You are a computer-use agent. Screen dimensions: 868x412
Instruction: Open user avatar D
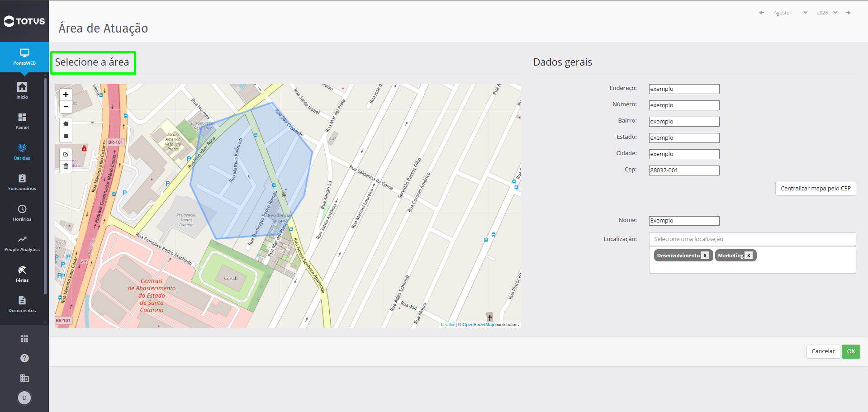click(x=24, y=398)
